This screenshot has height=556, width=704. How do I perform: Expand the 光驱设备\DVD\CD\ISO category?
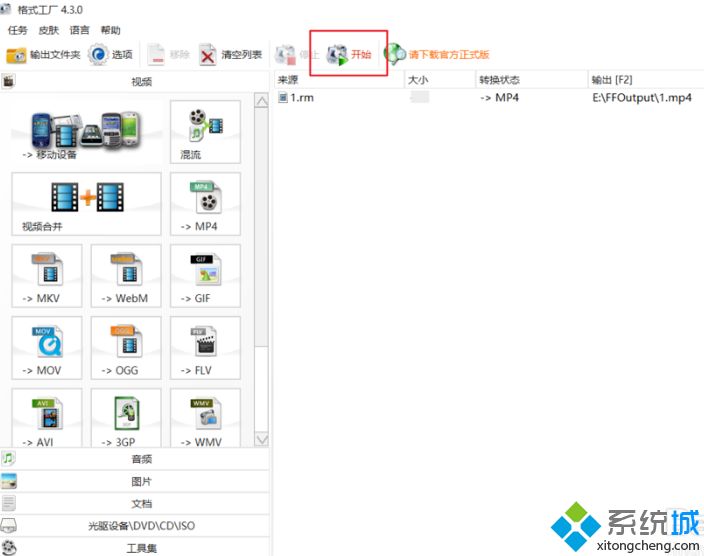pyautogui.click(x=135, y=525)
